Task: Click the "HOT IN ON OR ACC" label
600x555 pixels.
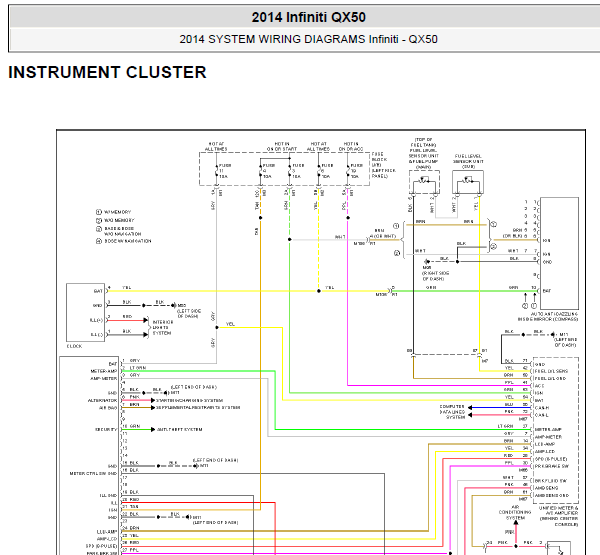Action: point(351,147)
